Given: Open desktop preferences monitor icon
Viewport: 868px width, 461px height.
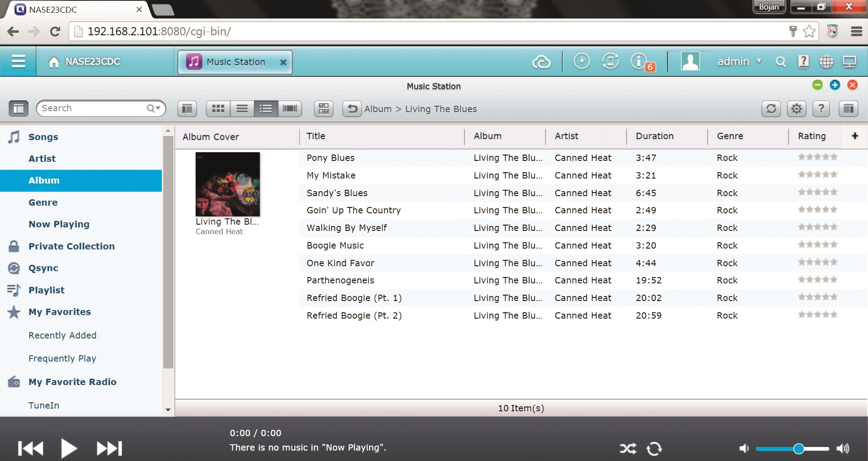Looking at the screenshot, I should coord(849,61).
